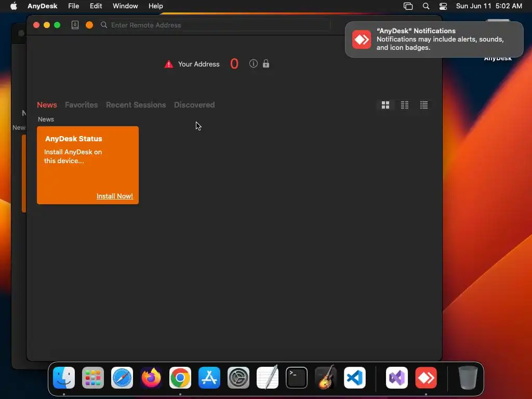Open the address book icon in AnyDesk toolbar
The image size is (532, 399).
click(x=75, y=25)
